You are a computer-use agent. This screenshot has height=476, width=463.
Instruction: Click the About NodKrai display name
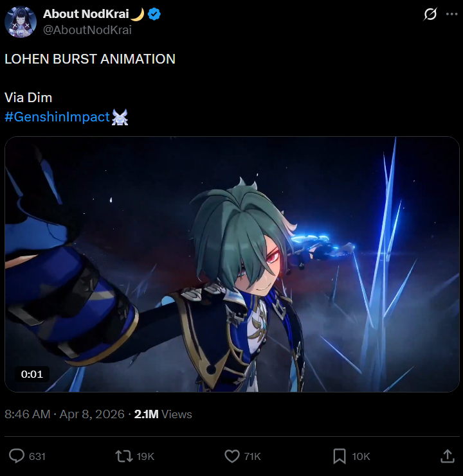click(86, 14)
